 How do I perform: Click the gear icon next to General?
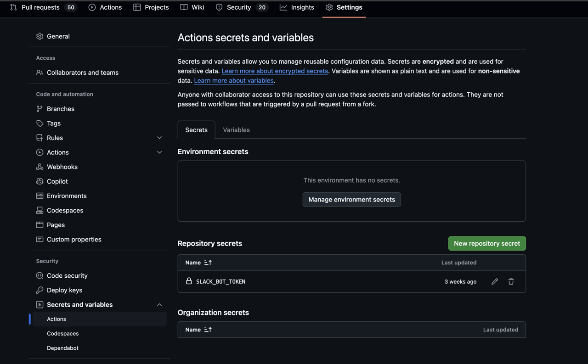(40, 36)
